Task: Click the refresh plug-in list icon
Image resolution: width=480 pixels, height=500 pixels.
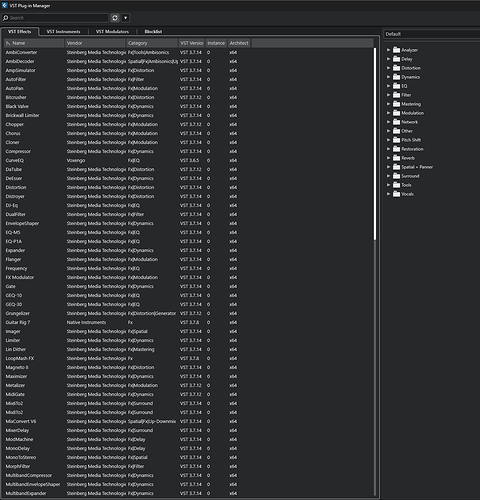Action: click(x=115, y=18)
